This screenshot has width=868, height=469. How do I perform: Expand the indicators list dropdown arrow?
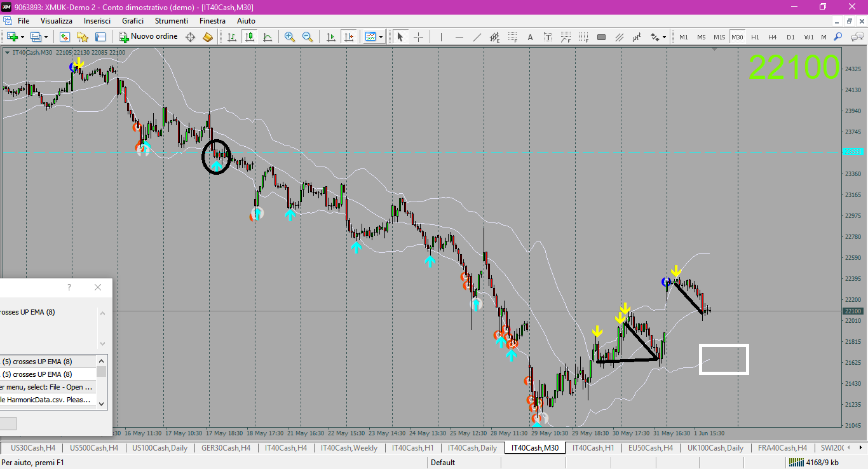pos(381,37)
